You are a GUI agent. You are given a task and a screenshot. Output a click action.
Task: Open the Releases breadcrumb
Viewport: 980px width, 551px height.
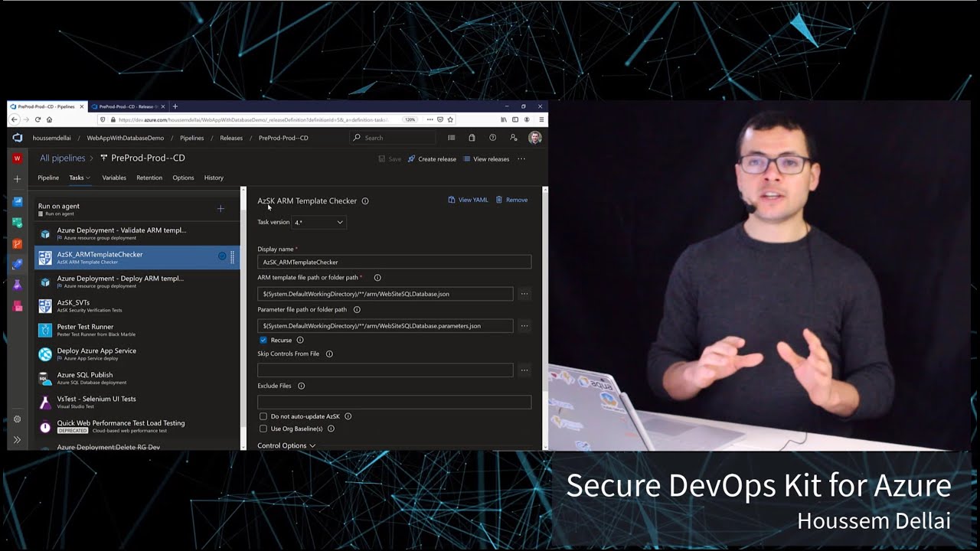coord(231,139)
